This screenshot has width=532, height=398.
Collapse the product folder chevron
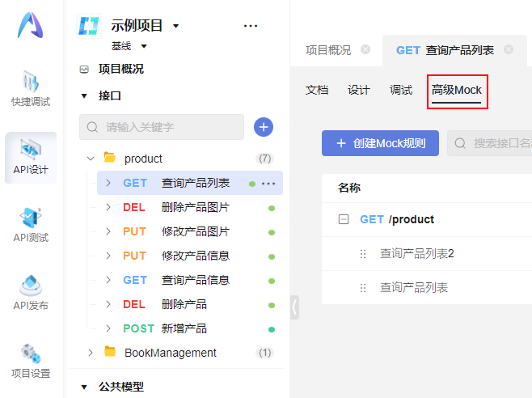pos(91,159)
